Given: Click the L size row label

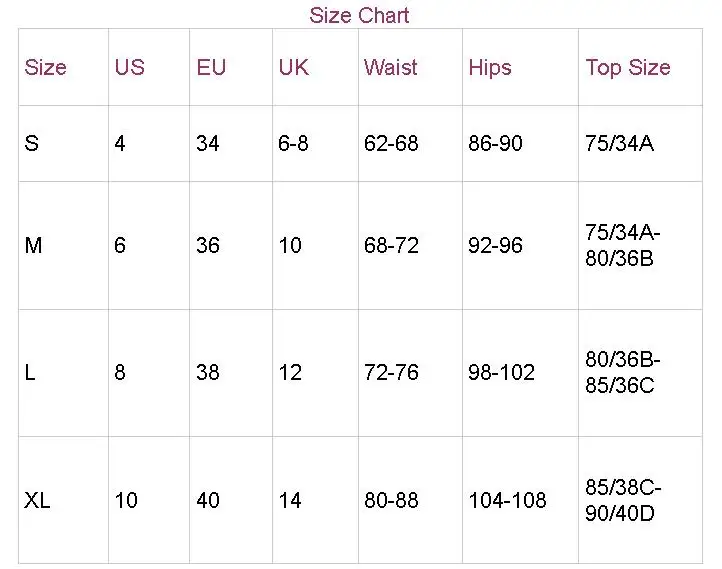Looking at the screenshot, I should coord(30,372).
